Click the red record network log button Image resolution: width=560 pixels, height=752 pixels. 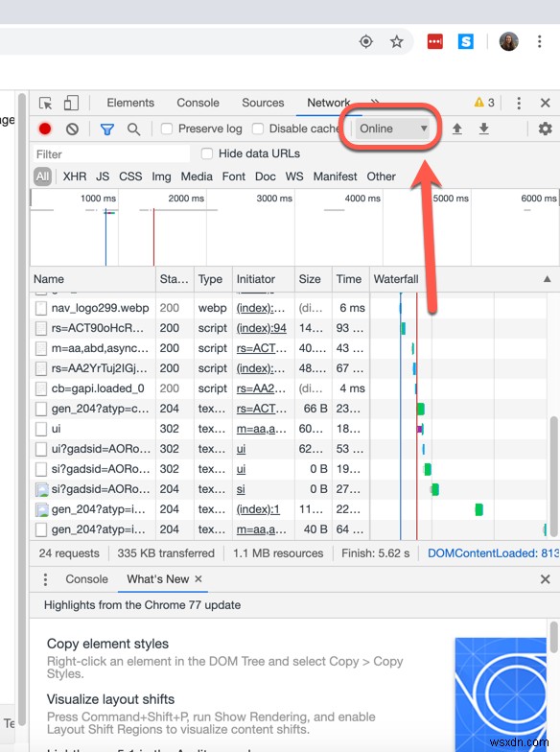[45, 129]
